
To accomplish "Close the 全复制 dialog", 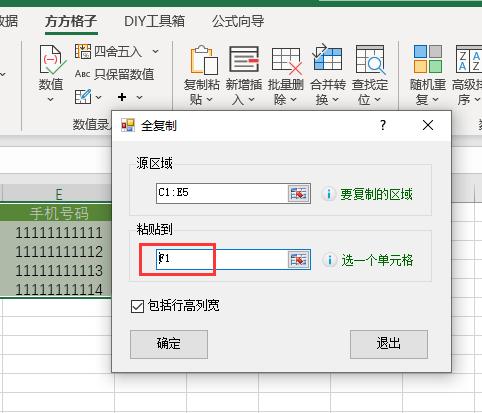I will 428,125.
